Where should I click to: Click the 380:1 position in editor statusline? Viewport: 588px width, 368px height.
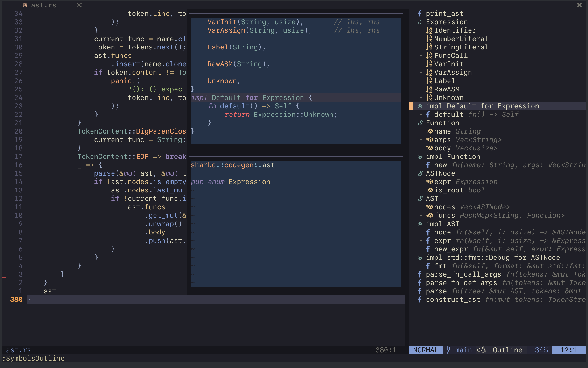[x=386, y=350]
